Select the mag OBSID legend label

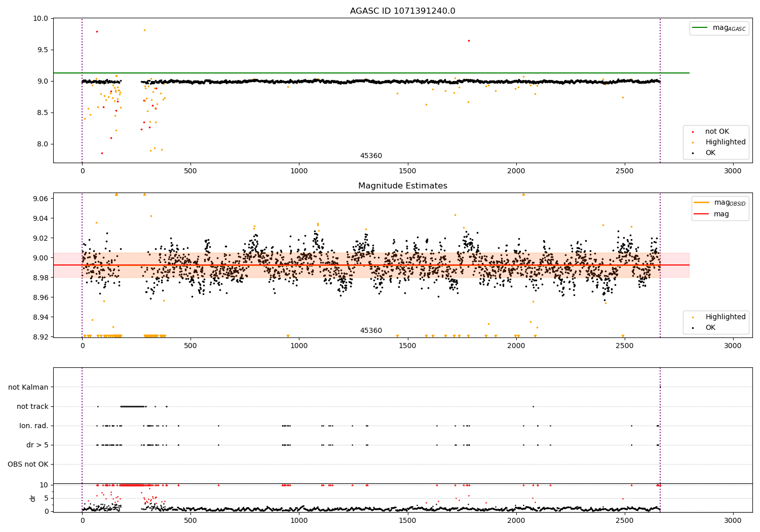tap(730, 203)
